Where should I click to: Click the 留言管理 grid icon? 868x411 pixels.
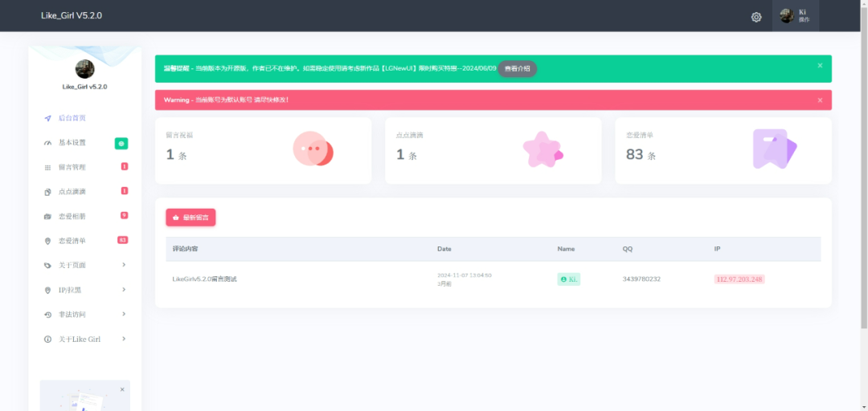tap(47, 168)
